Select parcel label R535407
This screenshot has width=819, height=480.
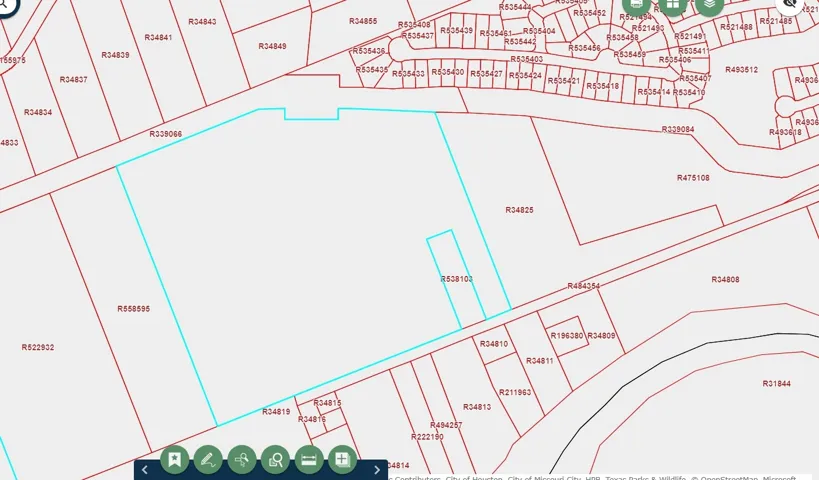tap(695, 78)
